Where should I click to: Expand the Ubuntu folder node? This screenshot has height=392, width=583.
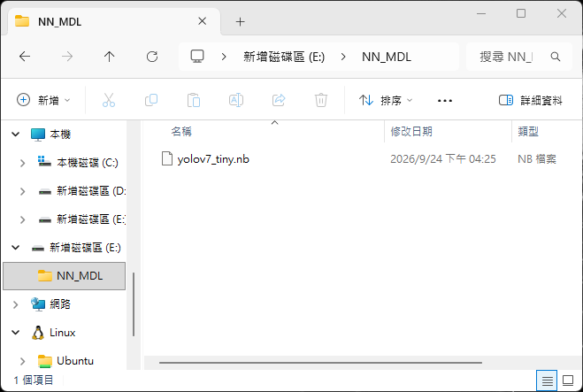pyautogui.click(x=23, y=361)
